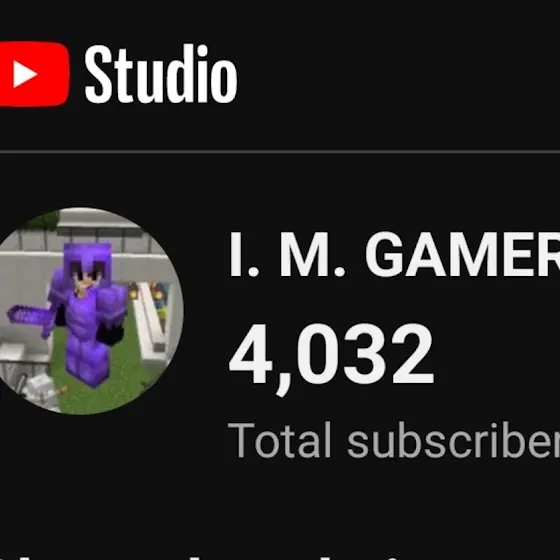Click the Total subscribers label
Image resolution: width=560 pixels, height=560 pixels.
pyautogui.click(x=394, y=440)
